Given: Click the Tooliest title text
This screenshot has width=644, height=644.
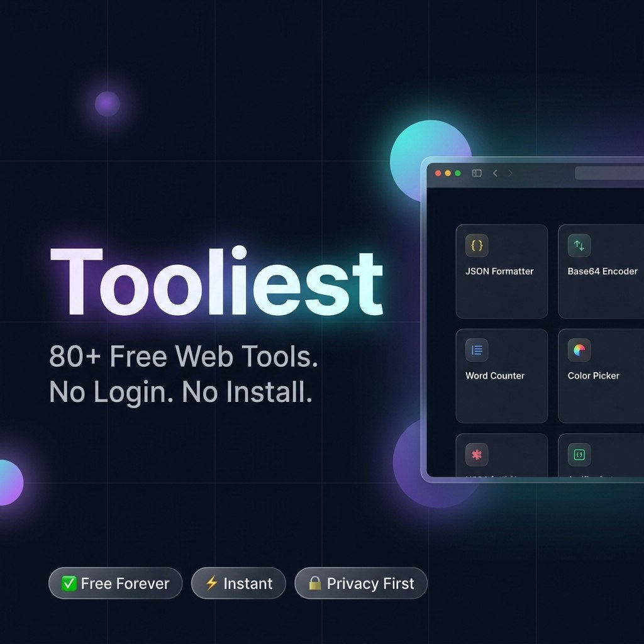Looking at the screenshot, I should (216, 281).
